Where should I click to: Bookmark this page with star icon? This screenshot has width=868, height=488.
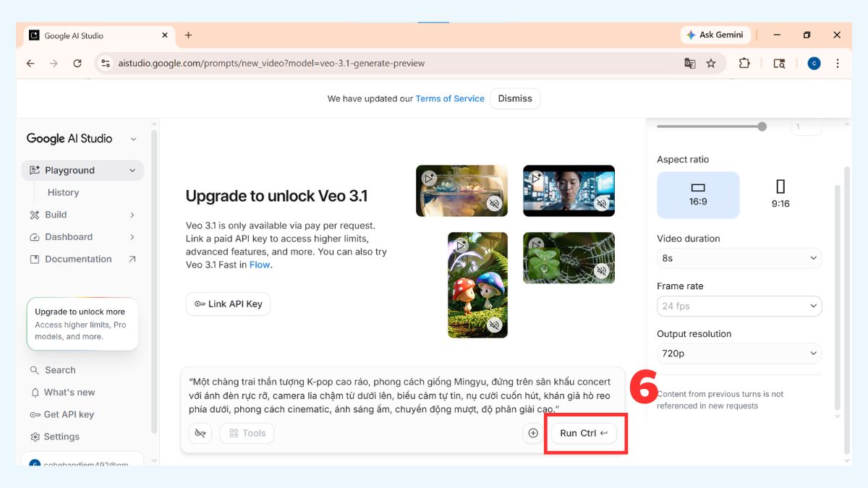(x=711, y=64)
